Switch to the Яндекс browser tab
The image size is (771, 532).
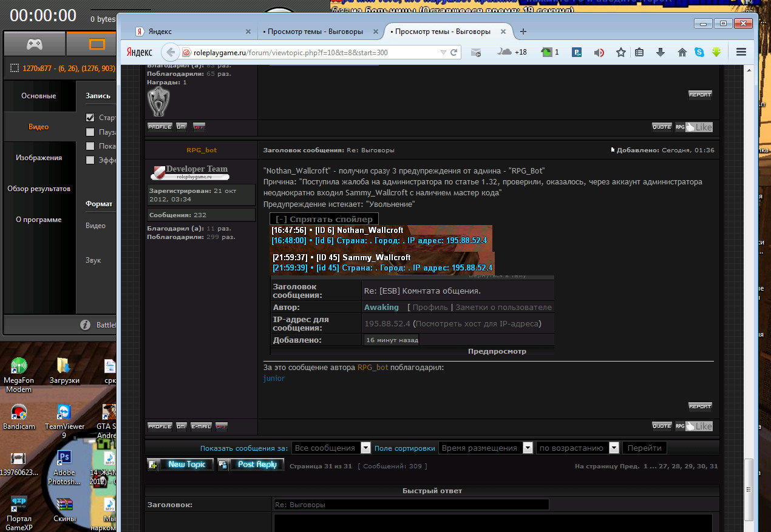[188, 32]
